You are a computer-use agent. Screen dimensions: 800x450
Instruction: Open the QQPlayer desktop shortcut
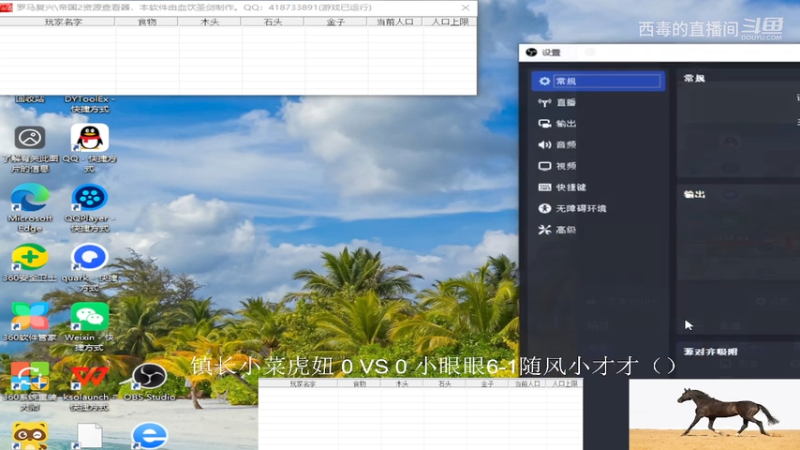click(x=89, y=207)
